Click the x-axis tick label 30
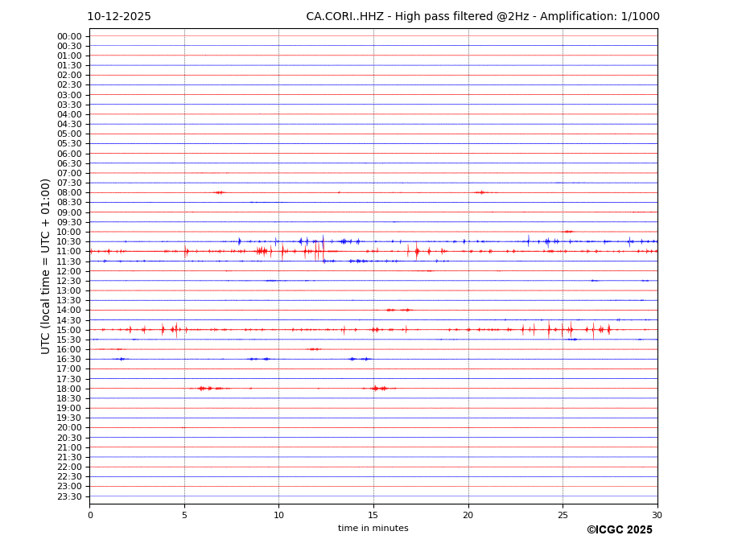The image size is (746, 560). [657, 515]
